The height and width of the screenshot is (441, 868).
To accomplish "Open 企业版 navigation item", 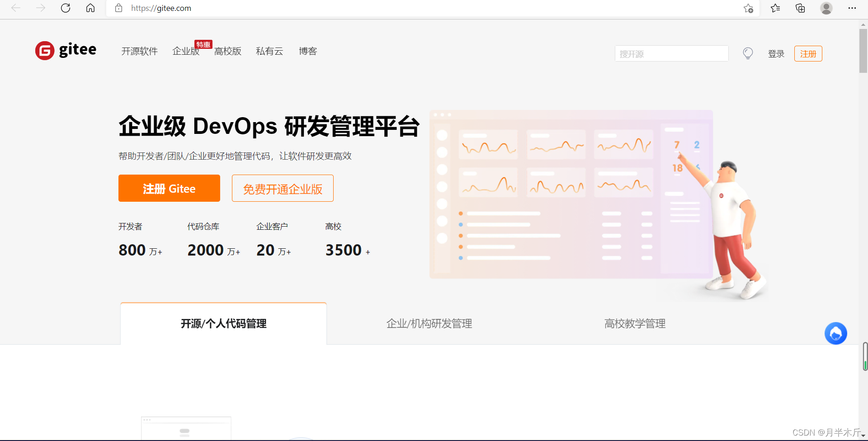I will click(x=186, y=51).
